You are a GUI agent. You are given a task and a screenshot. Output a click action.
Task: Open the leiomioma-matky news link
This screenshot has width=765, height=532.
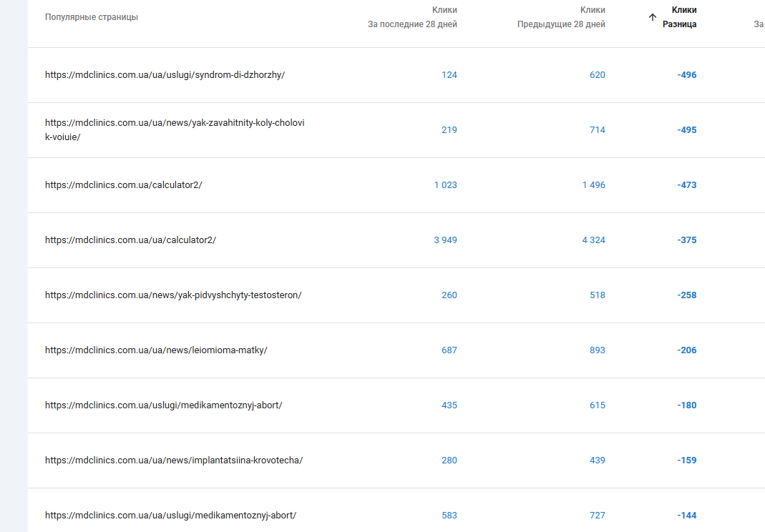tap(156, 350)
